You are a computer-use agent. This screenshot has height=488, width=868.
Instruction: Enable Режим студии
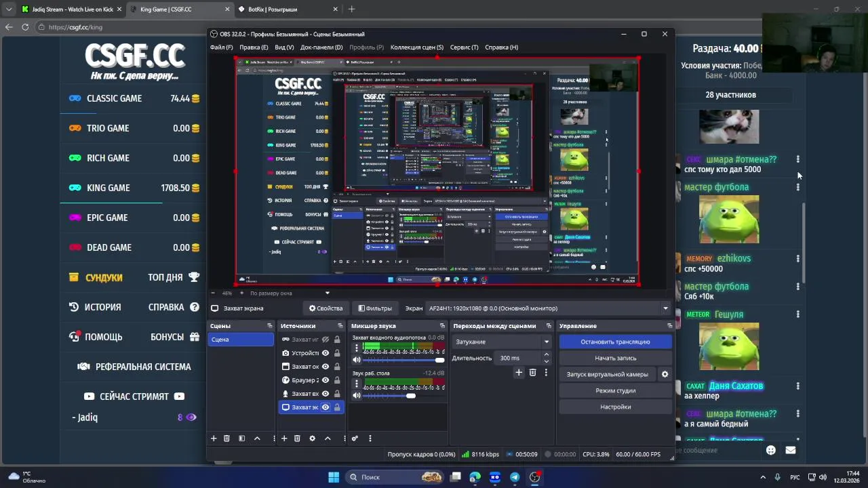[x=615, y=390]
